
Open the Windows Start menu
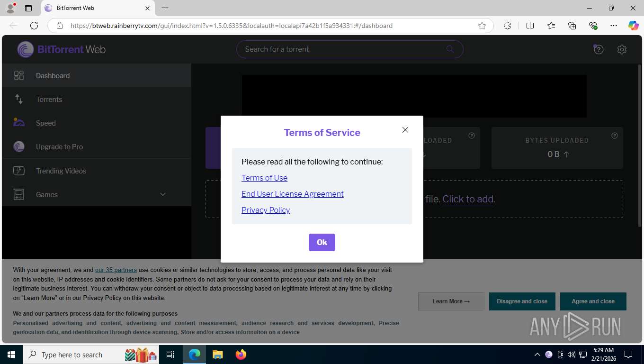pos(11,355)
